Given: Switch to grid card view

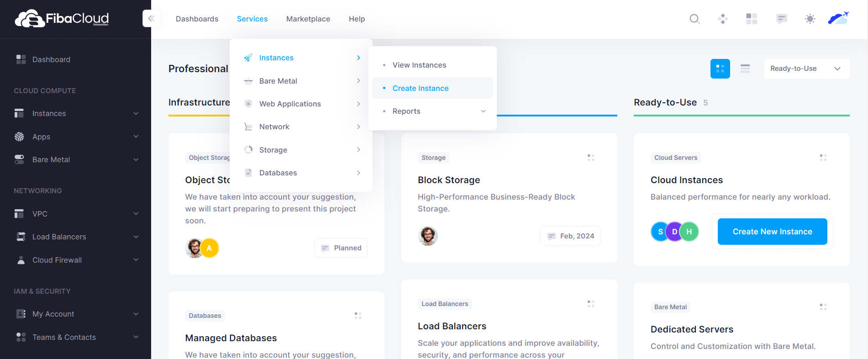Looking at the screenshot, I should coord(720,69).
